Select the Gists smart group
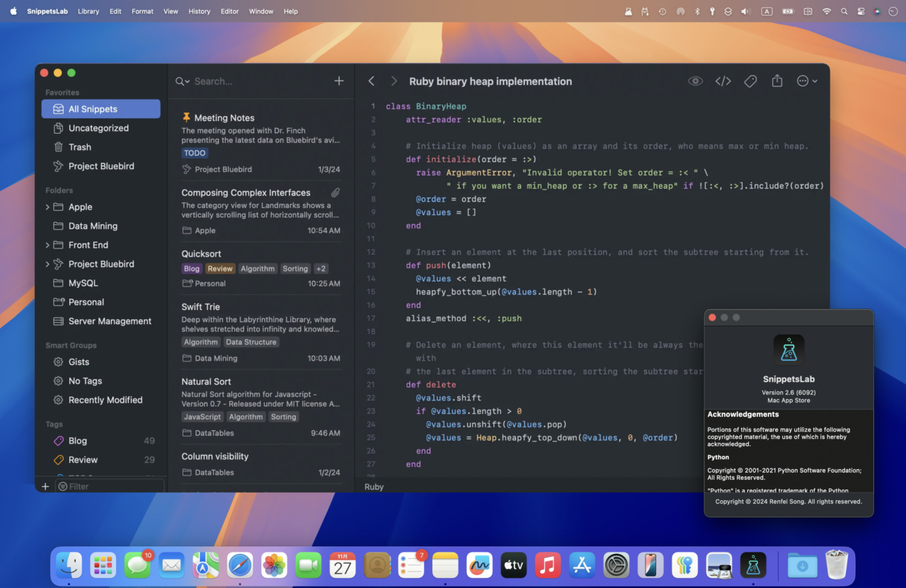 tap(101, 362)
